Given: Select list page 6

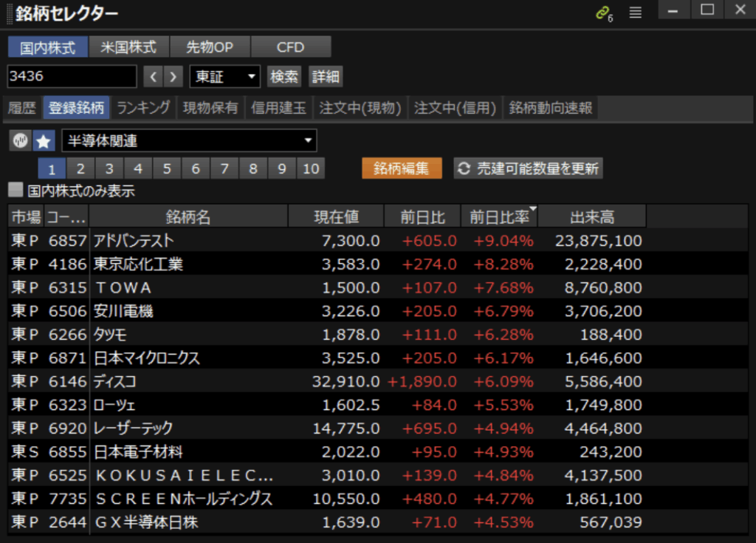Looking at the screenshot, I should [x=196, y=168].
